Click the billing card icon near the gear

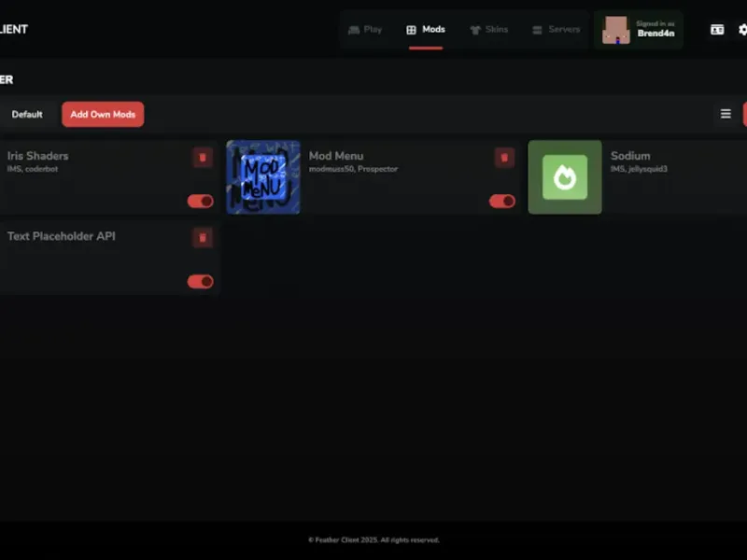click(716, 29)
